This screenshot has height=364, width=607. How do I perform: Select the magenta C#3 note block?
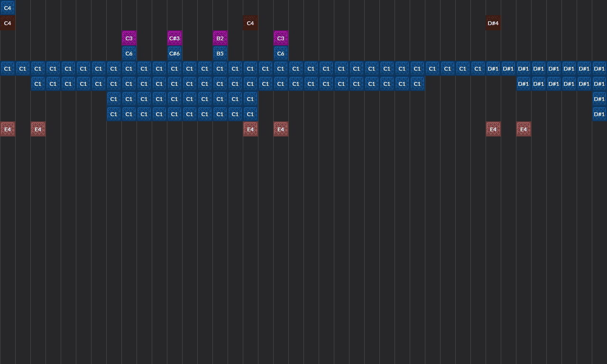175,38
